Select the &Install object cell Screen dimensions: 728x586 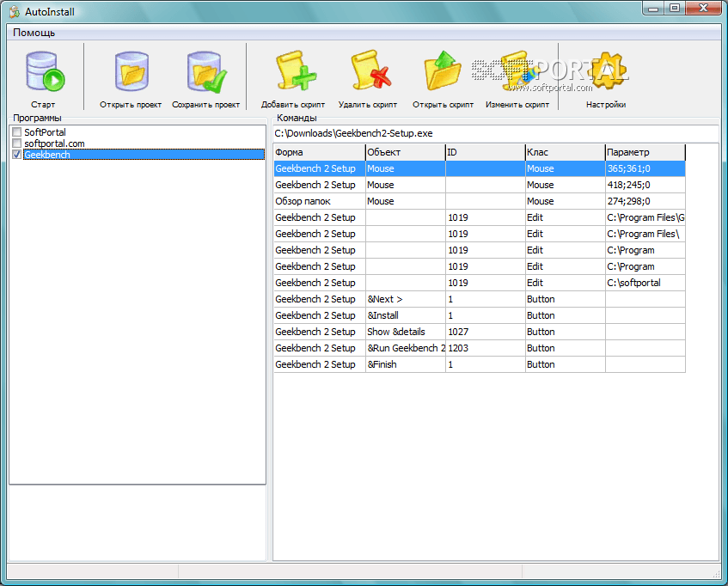[x=405, y=315]
